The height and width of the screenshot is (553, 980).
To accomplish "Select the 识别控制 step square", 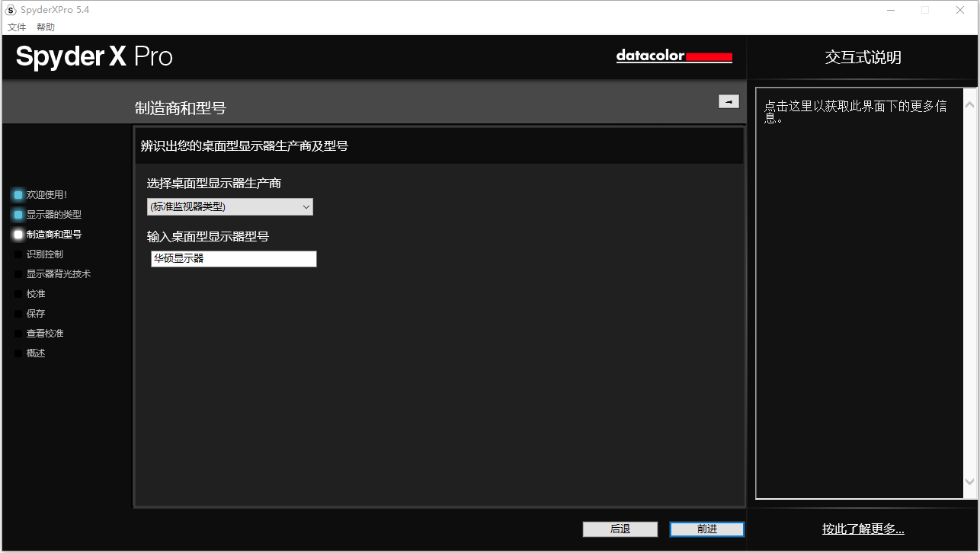I will 18,254.
